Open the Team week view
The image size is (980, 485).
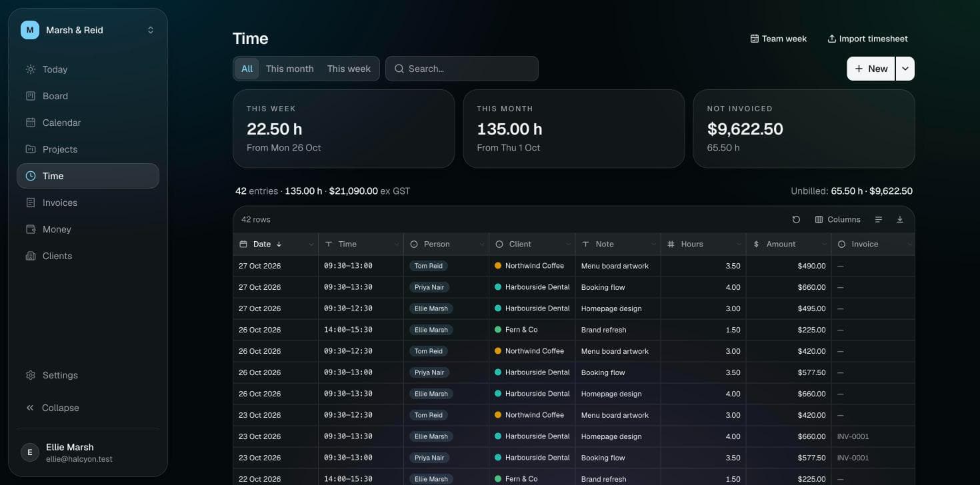[779, 39]
